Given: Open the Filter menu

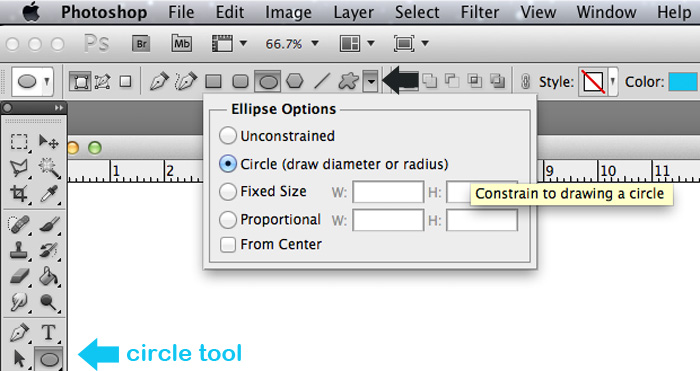Looking at the screenshot, I should (479, 12).
